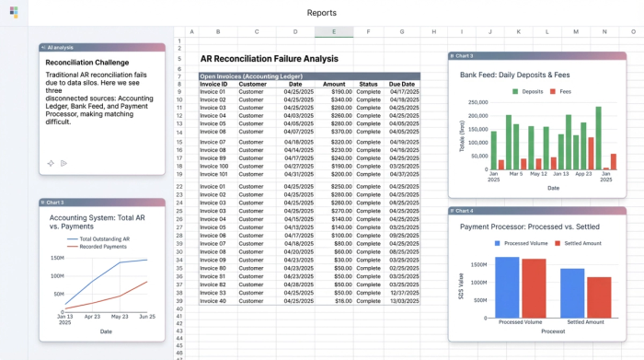This screenshot has height=360, width=644.
Task: Select the highlighted column header E
Action: point(334,31)
